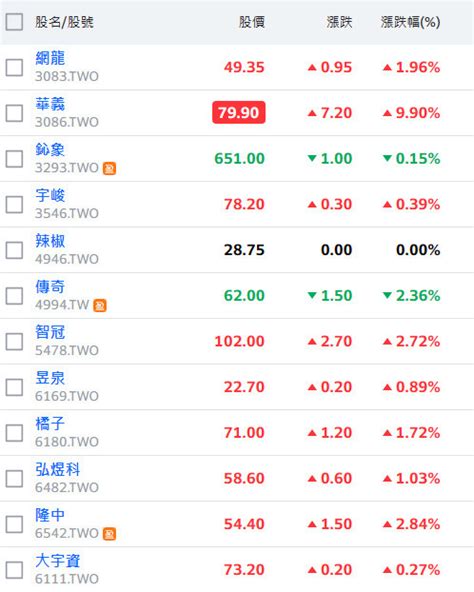
Task: Open the 弘煜科 stock link
Action: [x=57, y=470]
